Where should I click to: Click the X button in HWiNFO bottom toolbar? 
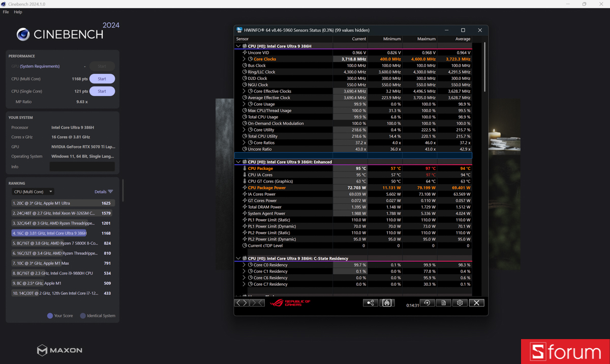click(476, 303)
